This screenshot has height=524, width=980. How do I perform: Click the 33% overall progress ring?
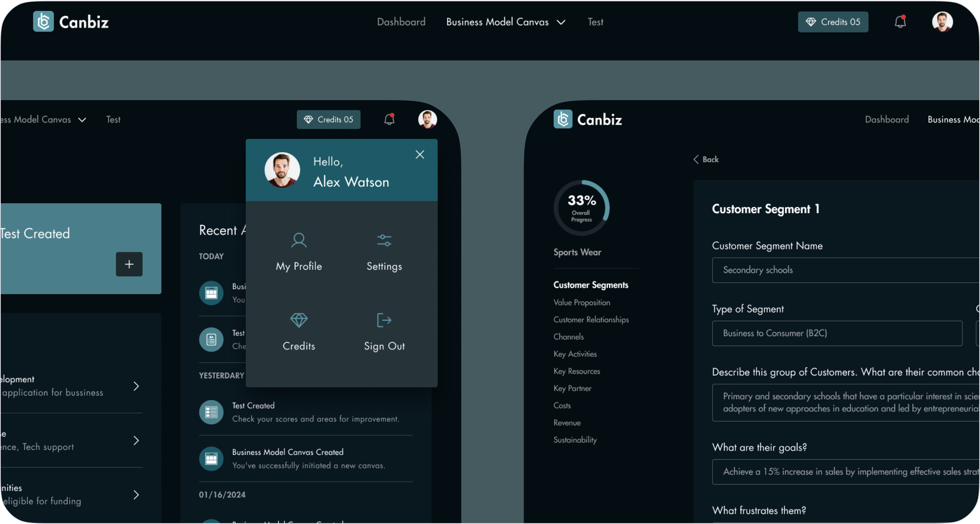(581, 208)
